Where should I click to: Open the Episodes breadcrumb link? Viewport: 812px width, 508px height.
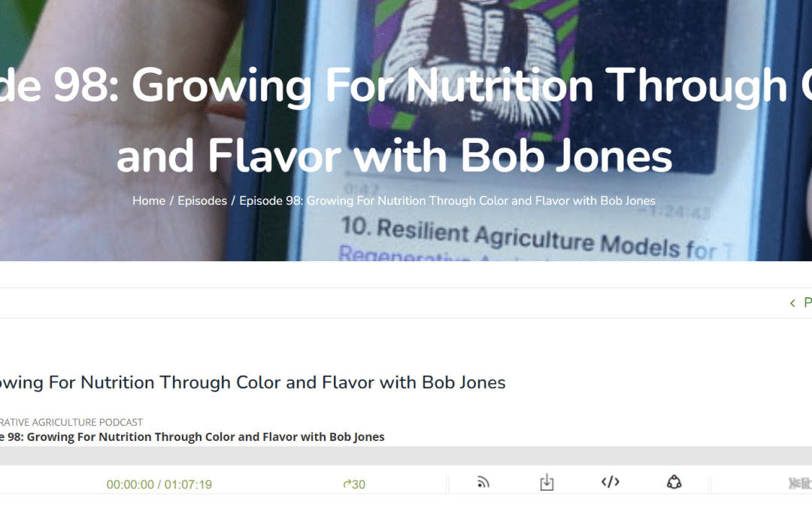201,200
